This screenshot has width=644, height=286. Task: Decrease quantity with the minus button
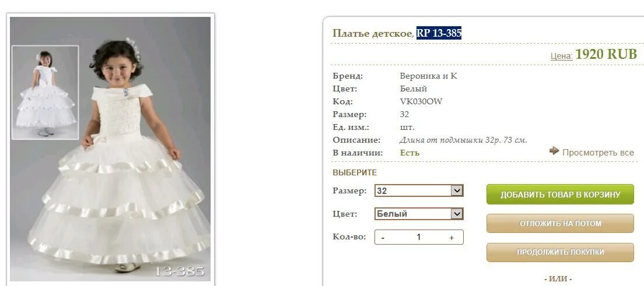[383, 238]
